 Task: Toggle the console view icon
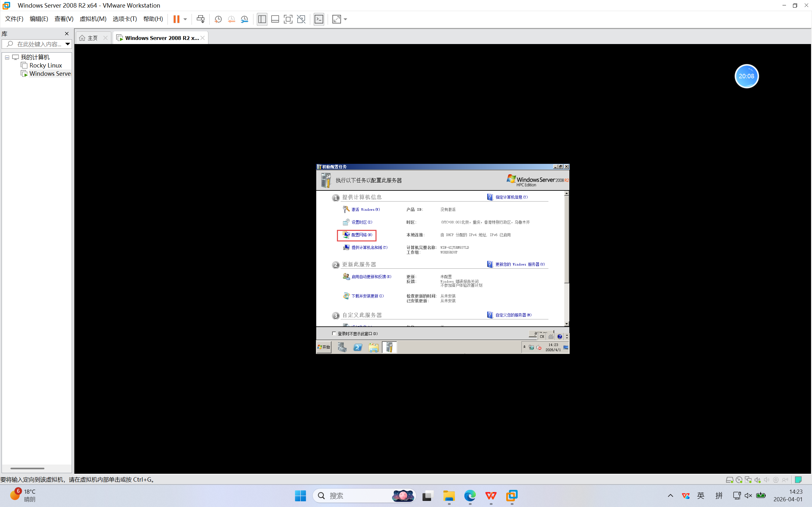point(319,19)
